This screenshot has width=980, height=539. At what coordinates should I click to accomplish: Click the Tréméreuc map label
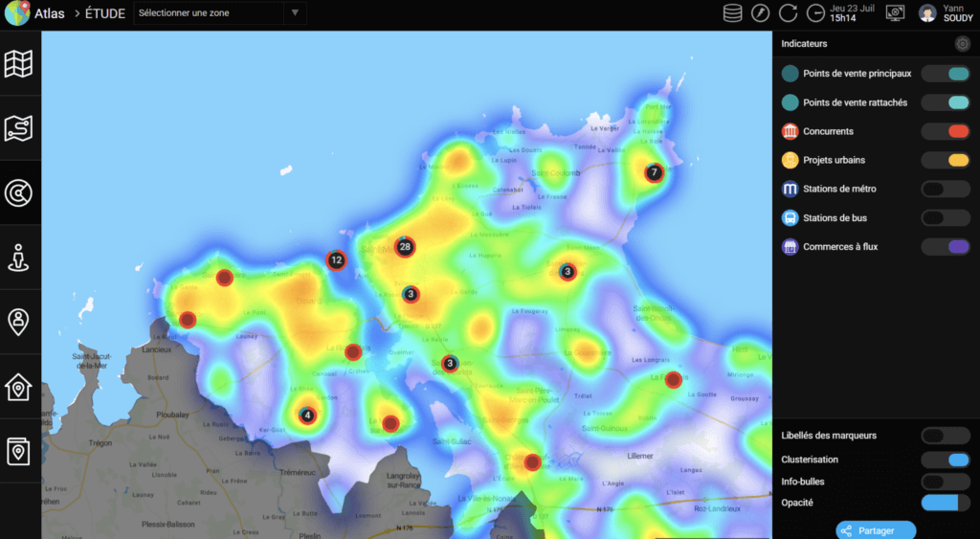[x=297, y=473]
